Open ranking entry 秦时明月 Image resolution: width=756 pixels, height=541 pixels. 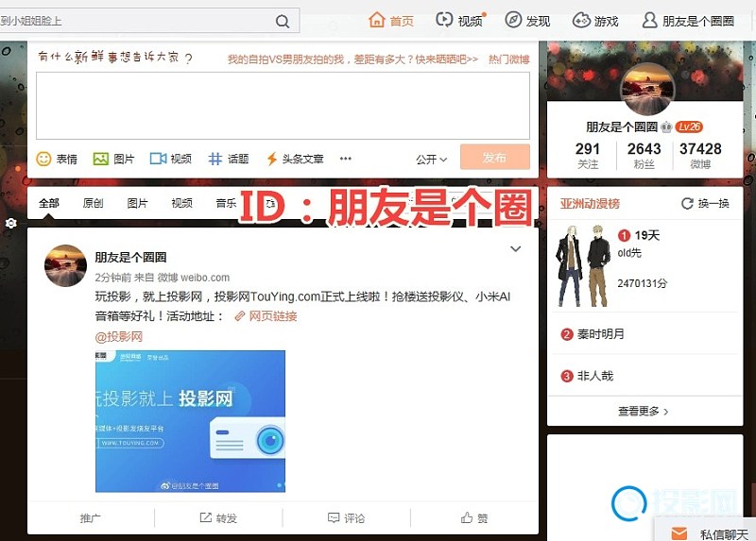click(x=601, y=334)
